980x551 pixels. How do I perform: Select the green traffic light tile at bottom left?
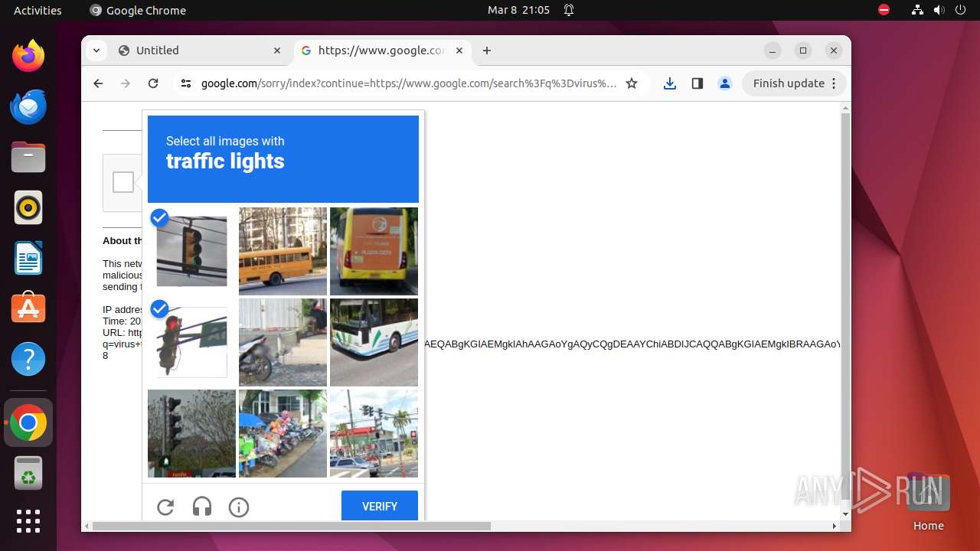191,433
